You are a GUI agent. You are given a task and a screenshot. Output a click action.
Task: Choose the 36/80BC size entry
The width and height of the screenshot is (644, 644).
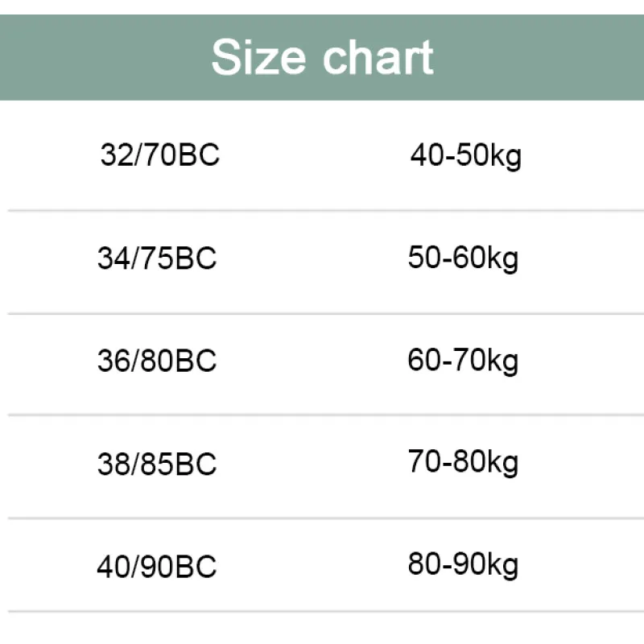(x=157, y=361)
